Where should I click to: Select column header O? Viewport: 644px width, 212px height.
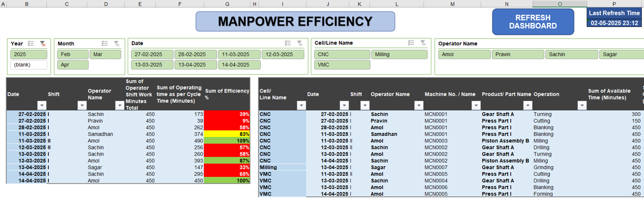(560, 4)
